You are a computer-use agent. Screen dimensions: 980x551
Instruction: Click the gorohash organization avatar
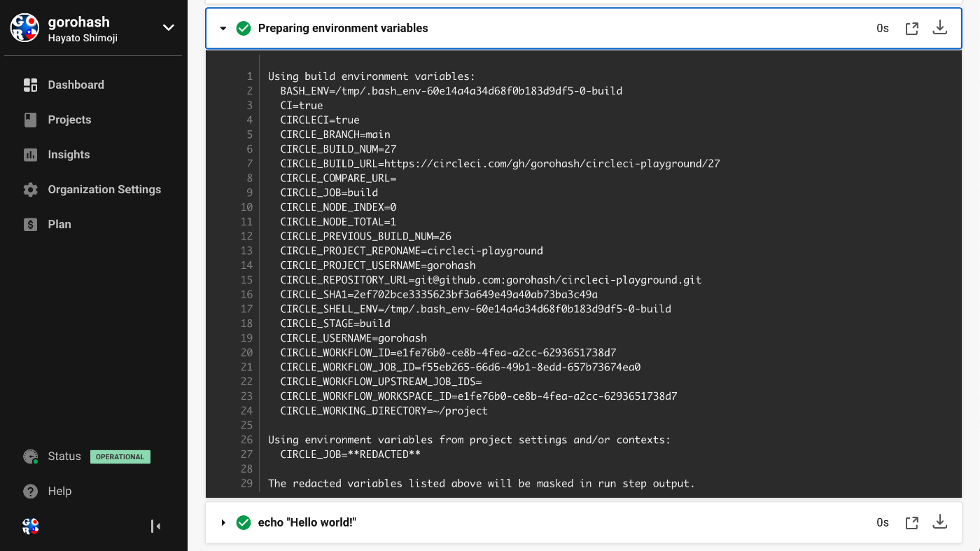[x=24, y=28]
